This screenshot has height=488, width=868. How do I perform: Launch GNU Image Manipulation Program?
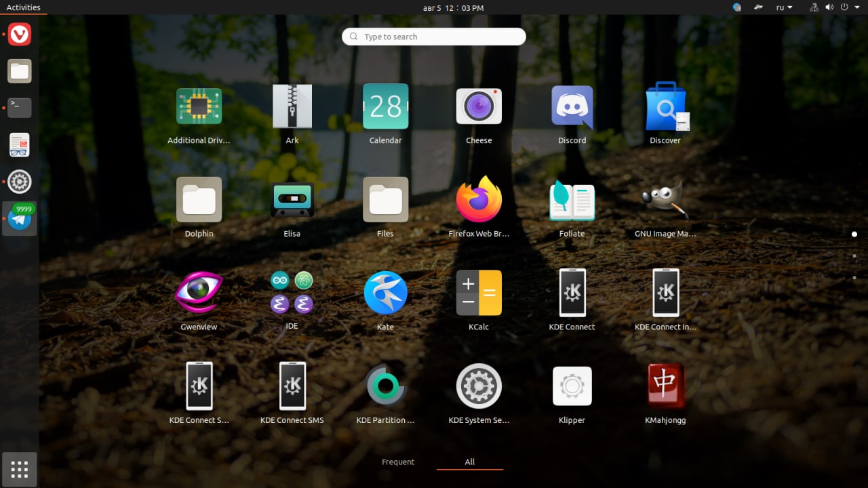665,207
